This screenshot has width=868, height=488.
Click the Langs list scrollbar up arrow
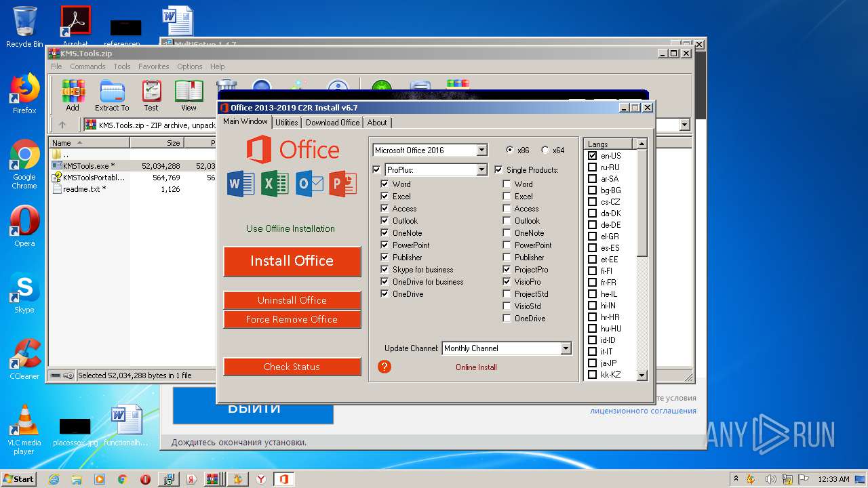642,144
